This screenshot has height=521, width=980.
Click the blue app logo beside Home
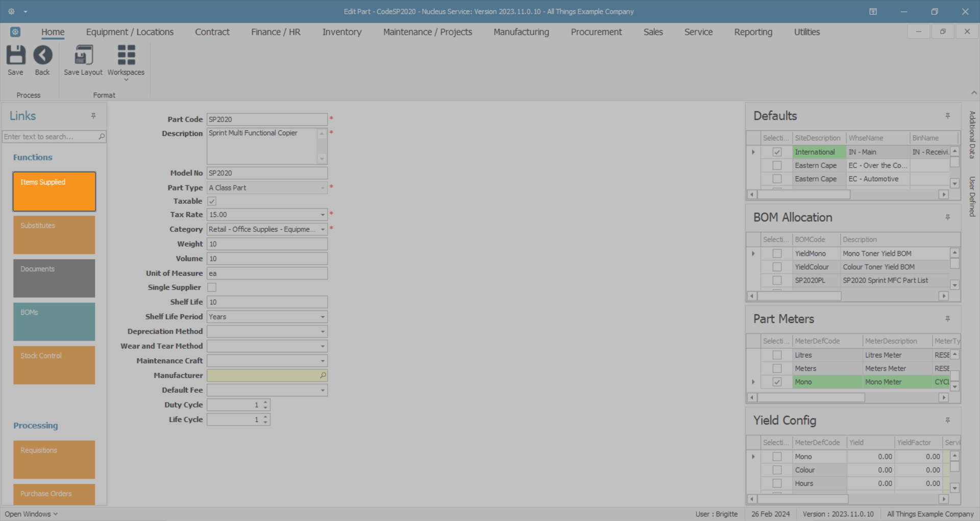pos(15,32)
